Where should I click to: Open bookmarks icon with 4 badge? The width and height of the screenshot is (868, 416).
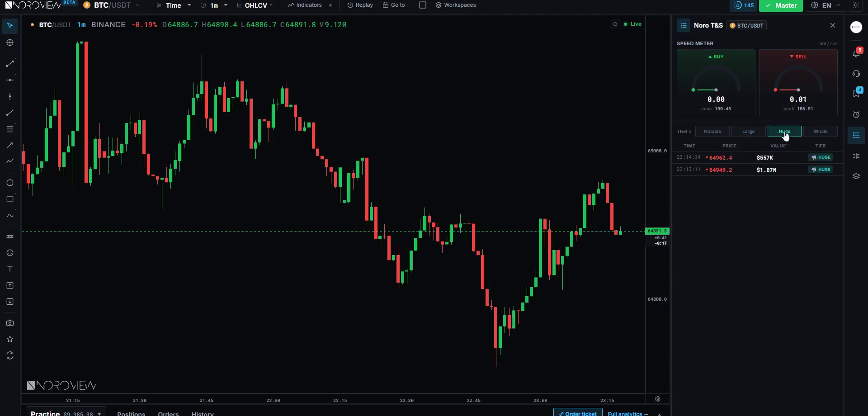point(856,93)
